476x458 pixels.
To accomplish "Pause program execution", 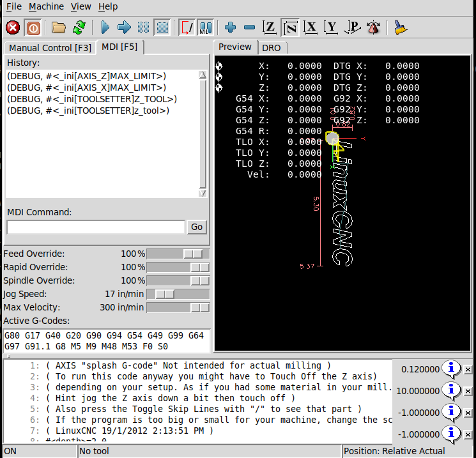I will [143, 27].
